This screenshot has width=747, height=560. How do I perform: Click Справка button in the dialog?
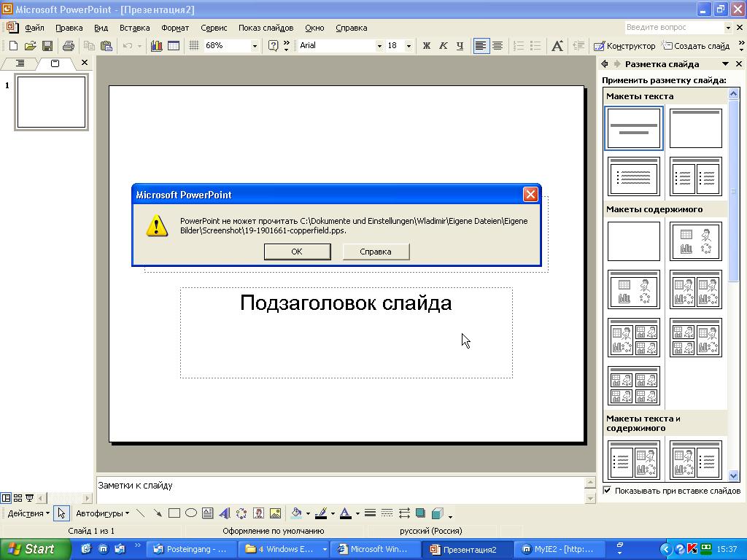point(376,252)
